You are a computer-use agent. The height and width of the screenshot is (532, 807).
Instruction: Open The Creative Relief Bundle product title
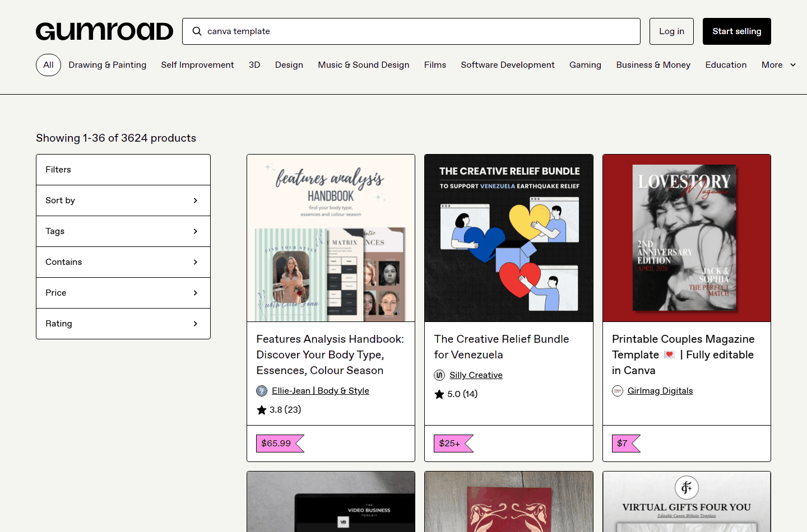[502, 347]
